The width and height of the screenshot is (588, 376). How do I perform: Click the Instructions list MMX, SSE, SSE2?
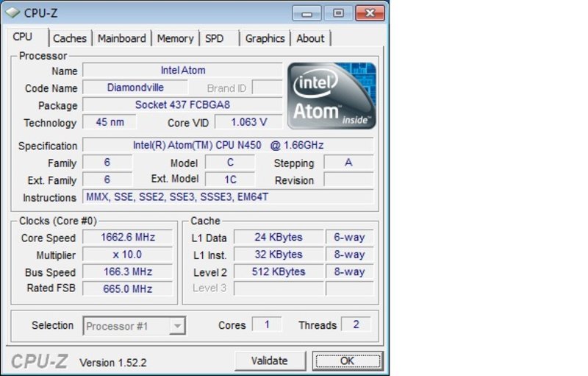[x=228, y=197]
